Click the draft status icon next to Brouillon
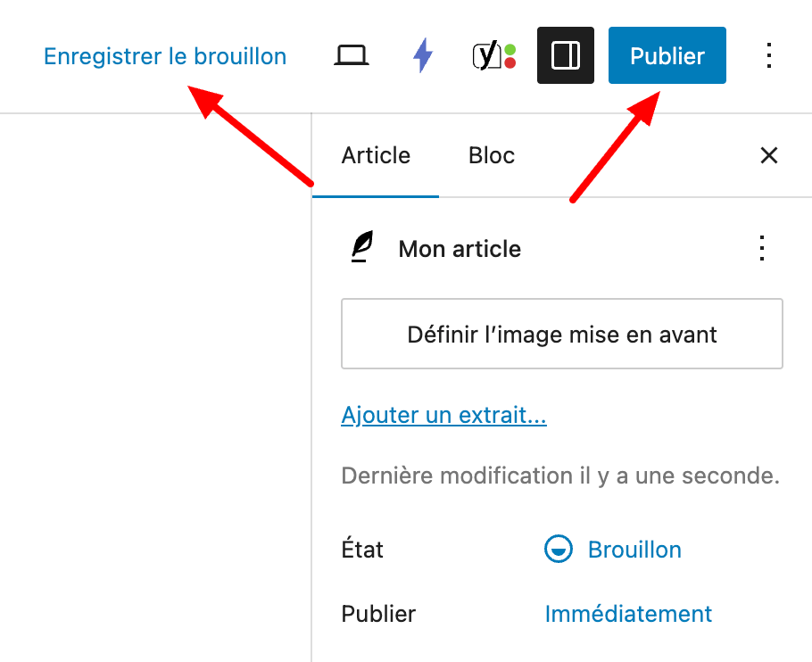 (x=558, y=550)
